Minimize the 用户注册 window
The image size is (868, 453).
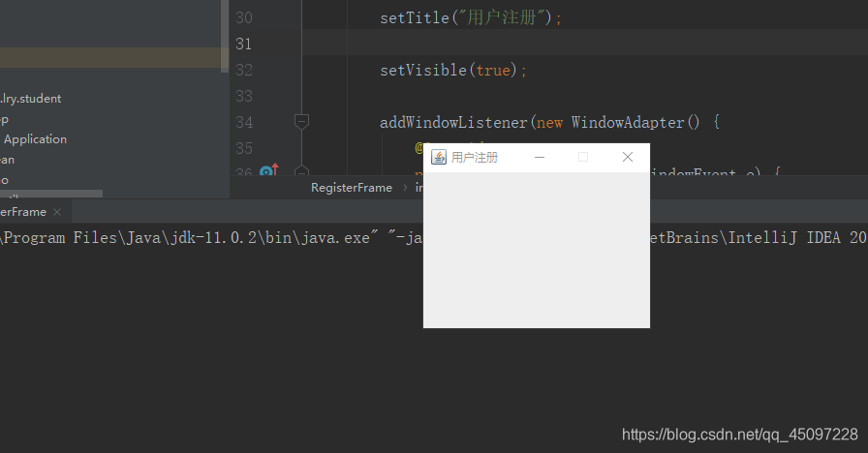click(540, 157)
